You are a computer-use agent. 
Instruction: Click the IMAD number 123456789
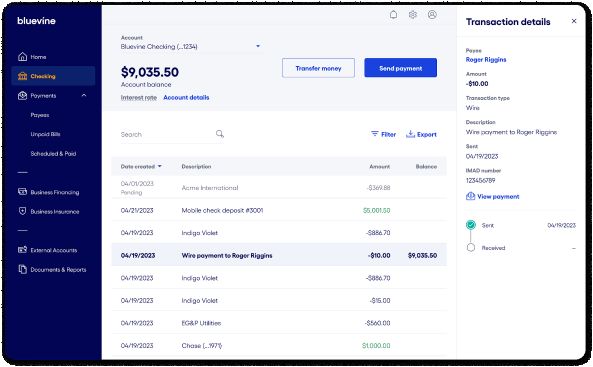(x=480, y=180)
